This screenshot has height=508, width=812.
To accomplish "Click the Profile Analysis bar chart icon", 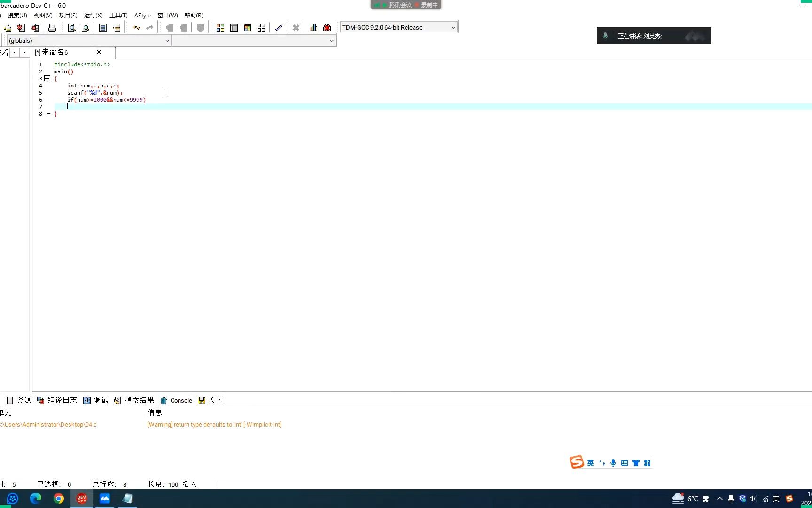I will tap(313, 28).
